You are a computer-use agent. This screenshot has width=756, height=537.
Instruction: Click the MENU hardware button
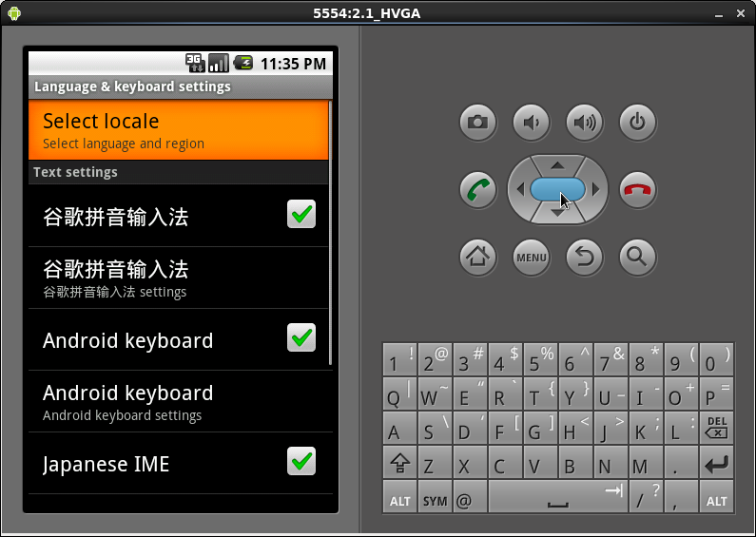(532, 257)
